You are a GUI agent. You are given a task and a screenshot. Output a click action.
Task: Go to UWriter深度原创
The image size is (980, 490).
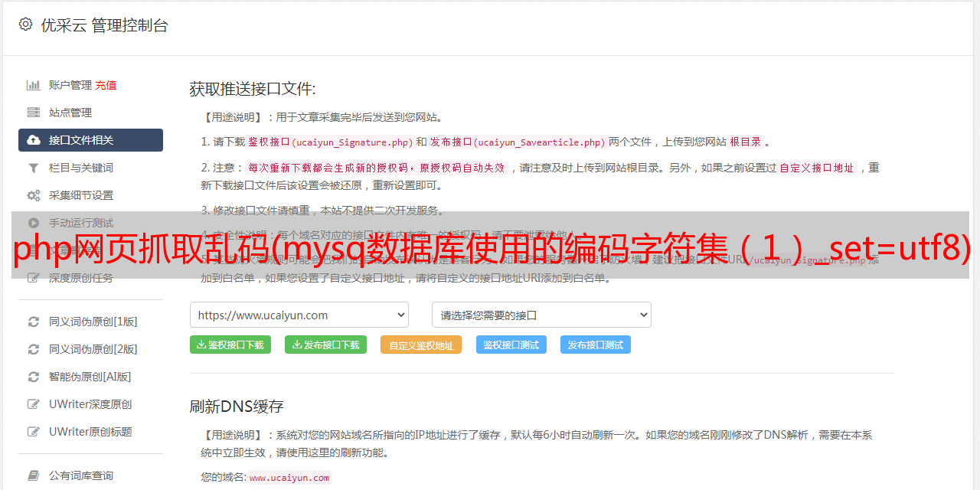click(90, 404)
